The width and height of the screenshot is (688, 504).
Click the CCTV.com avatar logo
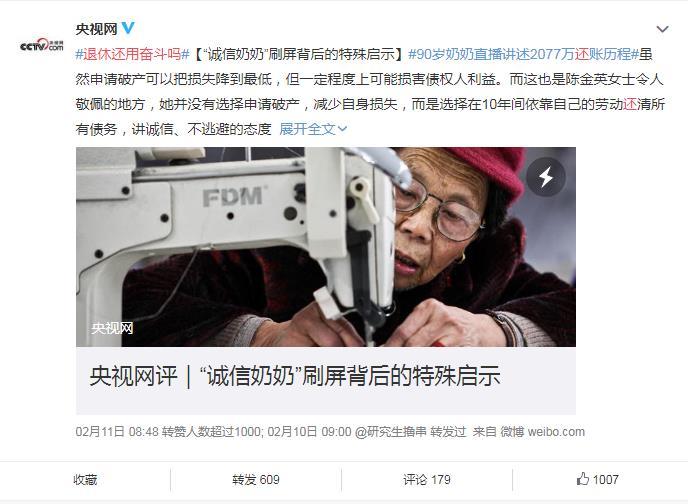42,45
